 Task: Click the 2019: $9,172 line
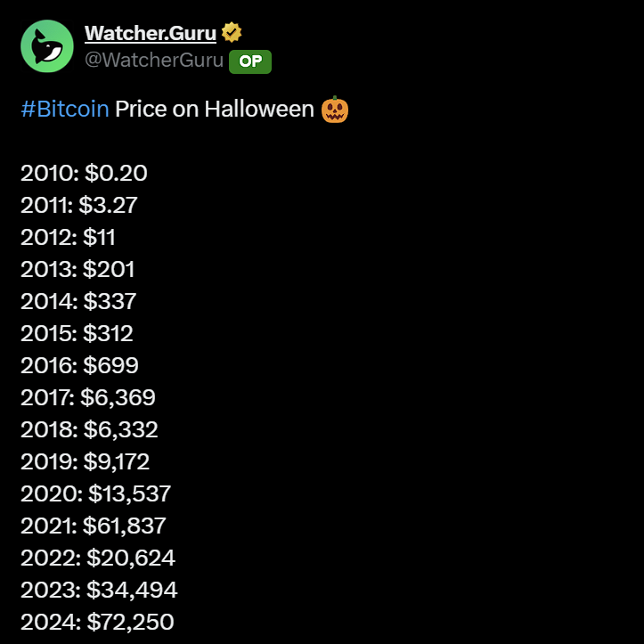tap(86, 462)
